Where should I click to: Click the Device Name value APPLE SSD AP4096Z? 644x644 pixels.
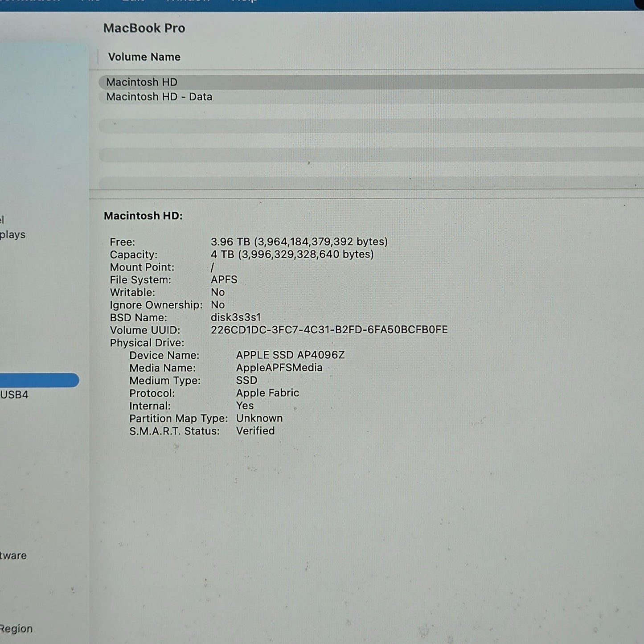[x=290, y=355]
